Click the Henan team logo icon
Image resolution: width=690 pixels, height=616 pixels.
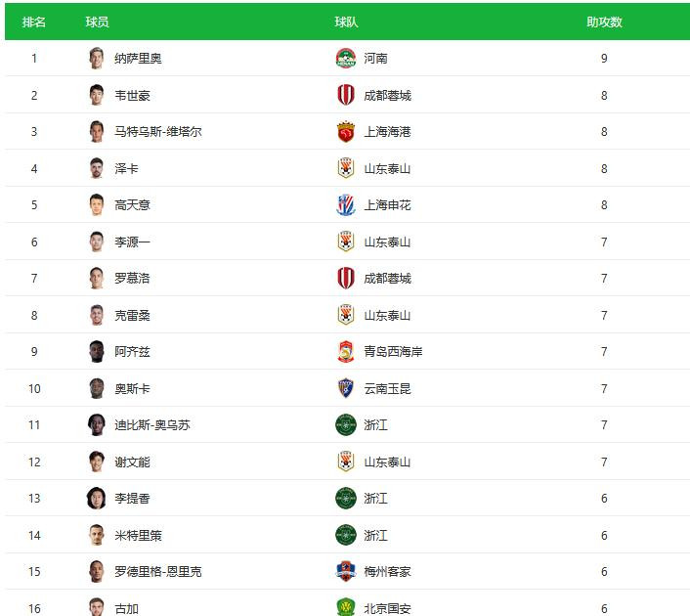click(345, 59)
